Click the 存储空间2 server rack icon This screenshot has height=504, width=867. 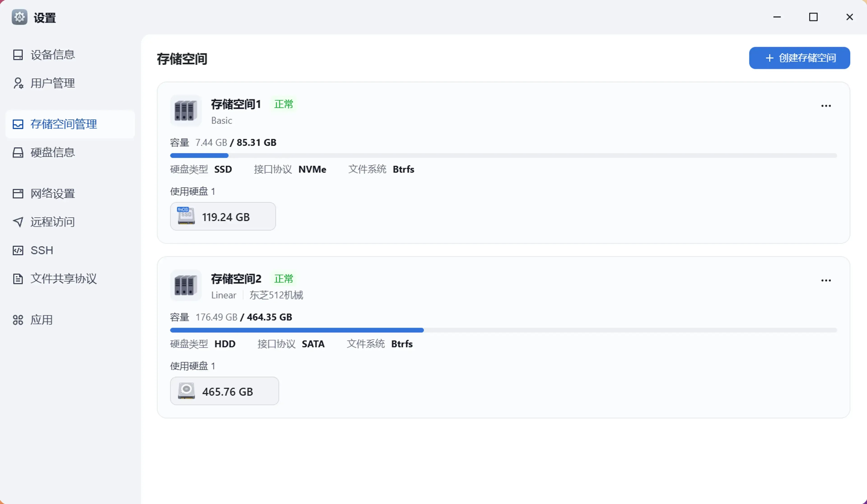(x=186, y=285)
